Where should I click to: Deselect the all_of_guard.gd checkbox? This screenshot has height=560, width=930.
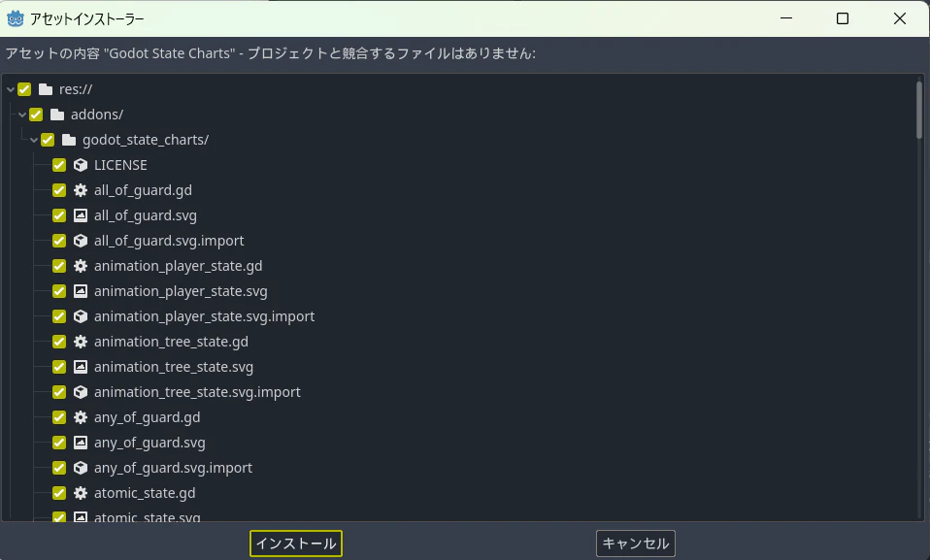point(59,190)
